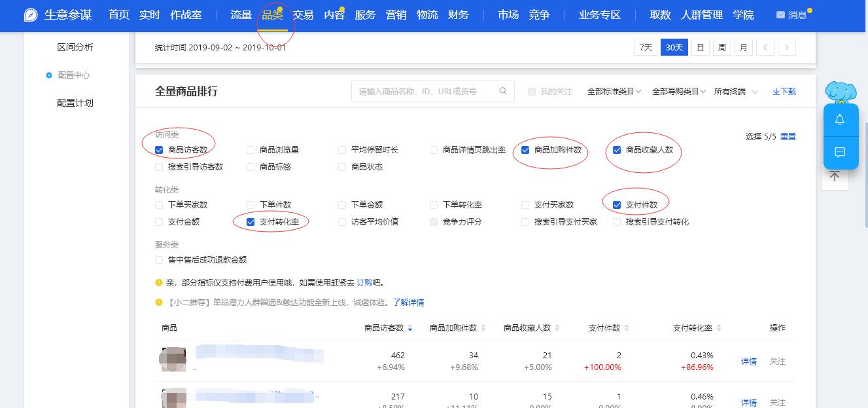The height and width of the screenshot is (408, 868).
Task: Click 关注 for the 462 visitors product
Action: coord(778,362)
